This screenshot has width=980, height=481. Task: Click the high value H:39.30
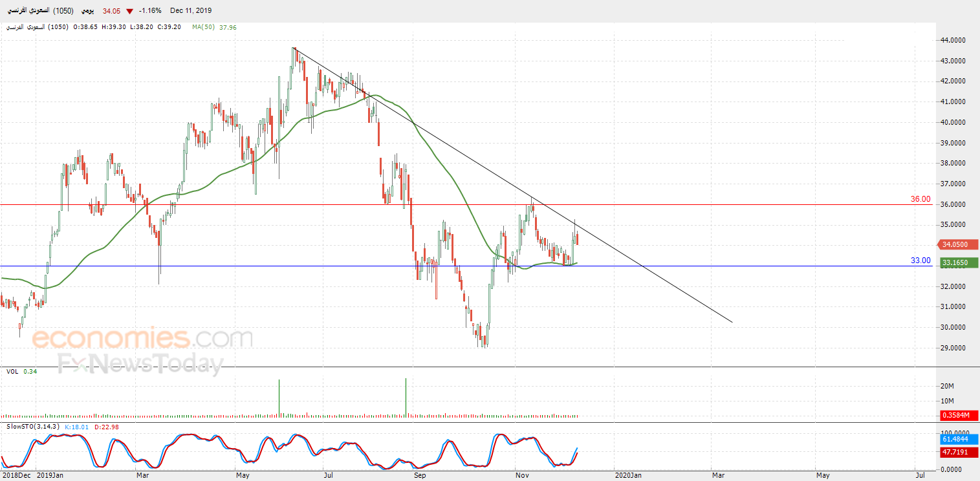(x=113, y=27)
